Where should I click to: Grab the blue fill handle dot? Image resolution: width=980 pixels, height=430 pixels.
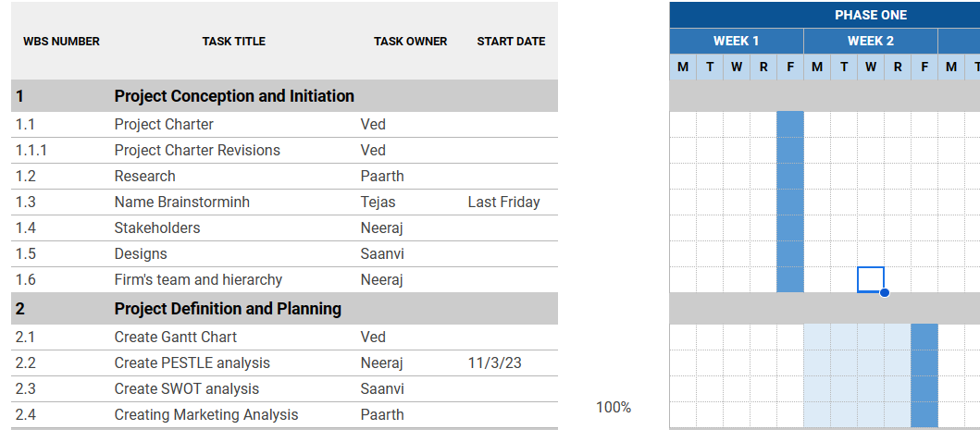tap(885, 293)
